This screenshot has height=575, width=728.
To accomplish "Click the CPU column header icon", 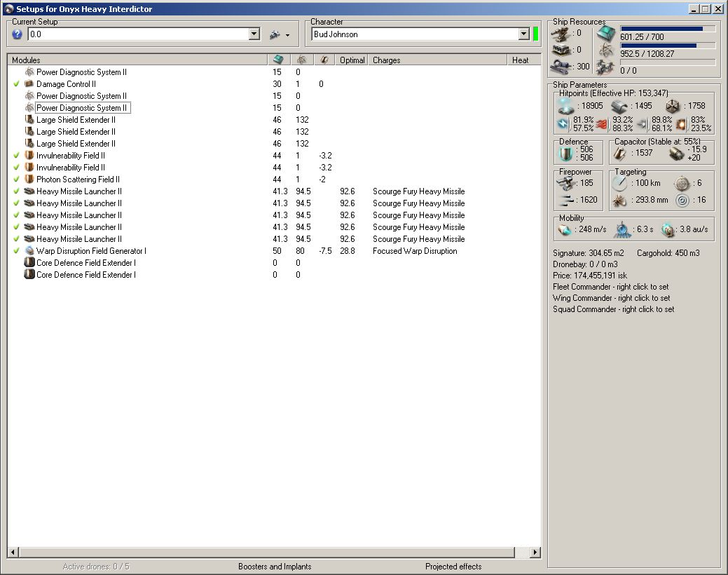I will point(278,60).
